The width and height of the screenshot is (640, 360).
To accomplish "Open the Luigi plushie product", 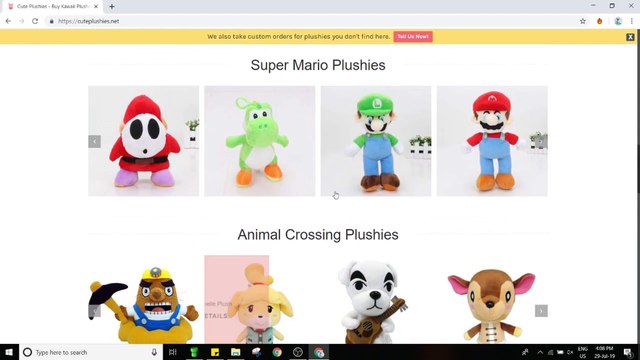I will pos(376,141).
